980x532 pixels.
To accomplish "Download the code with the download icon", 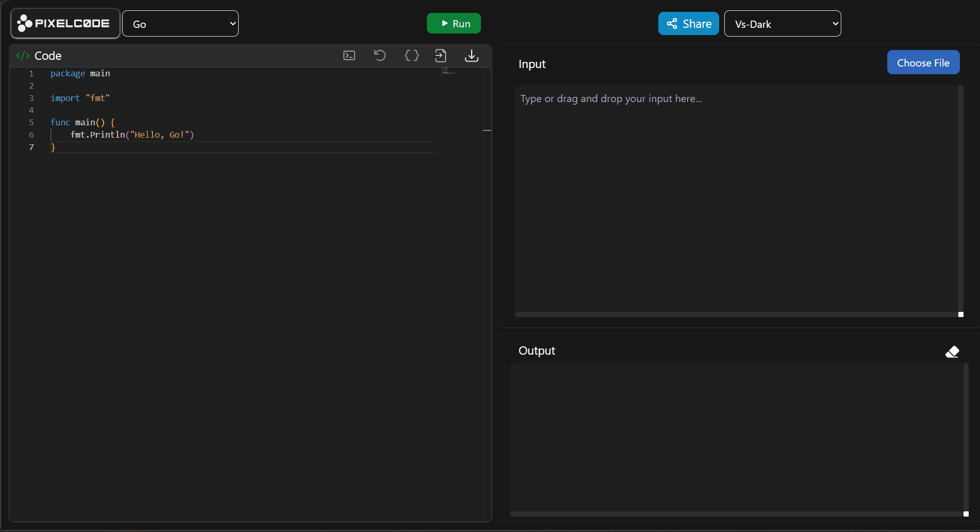I will tap(471, 56).
